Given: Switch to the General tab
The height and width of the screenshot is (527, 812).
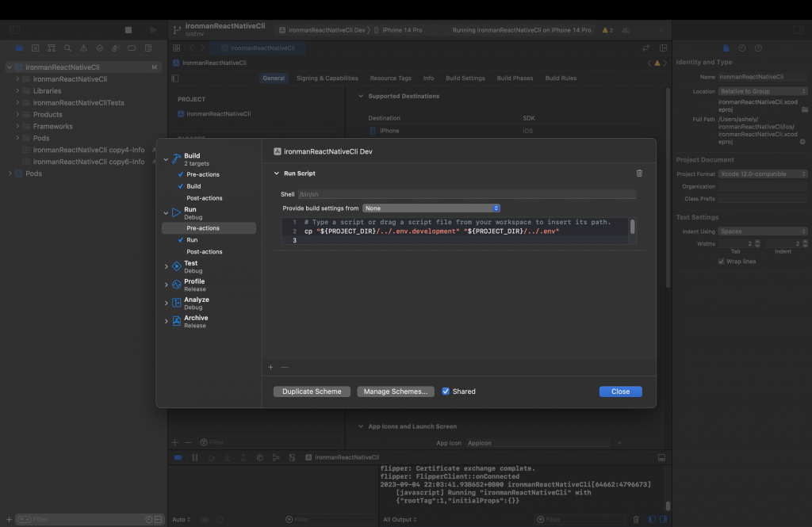Looking at the screenshot, I should 274,78.
